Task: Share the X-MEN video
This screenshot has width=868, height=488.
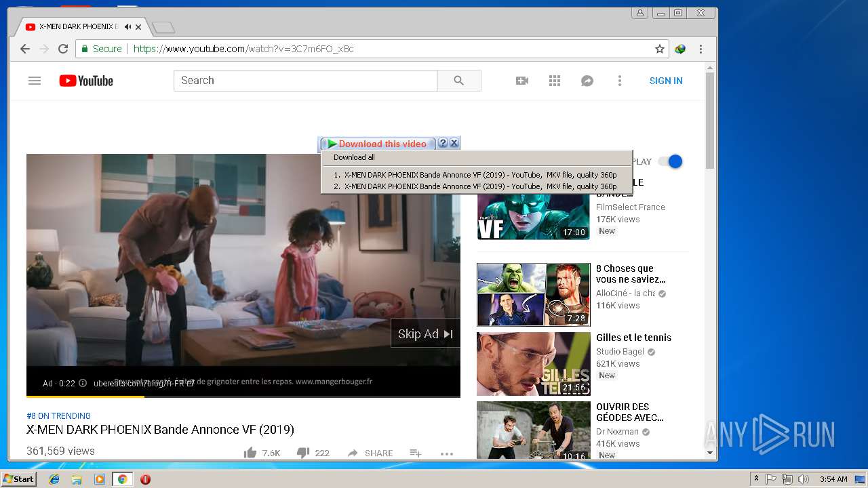Action: point(370,453)
